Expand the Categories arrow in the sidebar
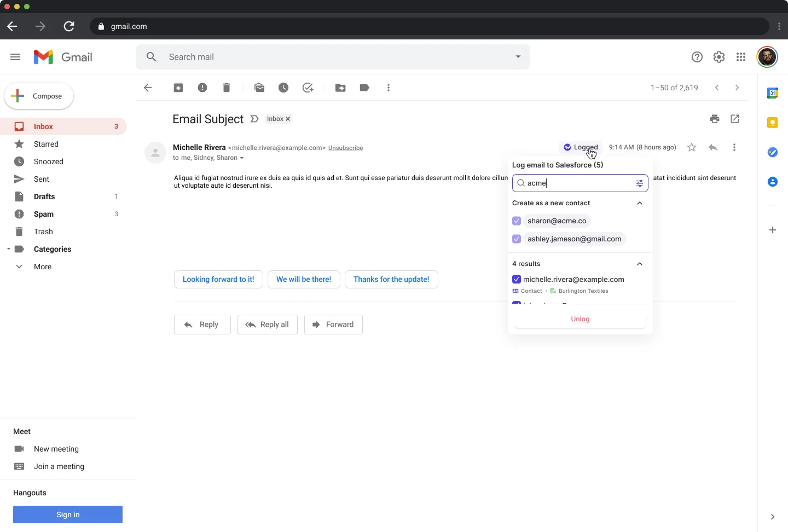This screenshot has width=788, height=532. point(8,249)
